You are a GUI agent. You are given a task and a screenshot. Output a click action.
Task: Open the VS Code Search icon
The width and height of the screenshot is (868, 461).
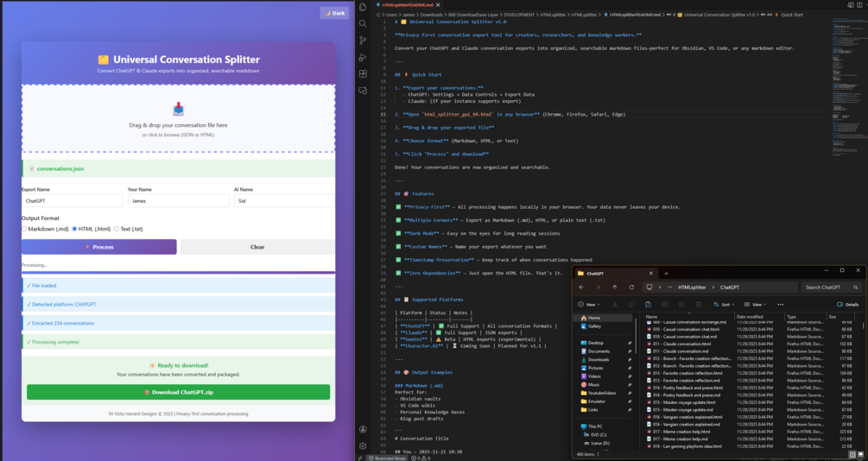coord(363,24)
